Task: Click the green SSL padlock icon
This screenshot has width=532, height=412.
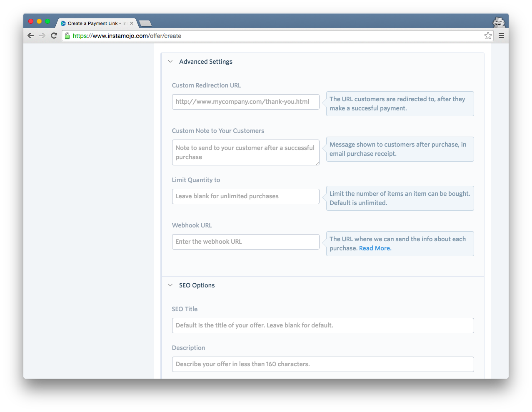Action: coord(67,36)
